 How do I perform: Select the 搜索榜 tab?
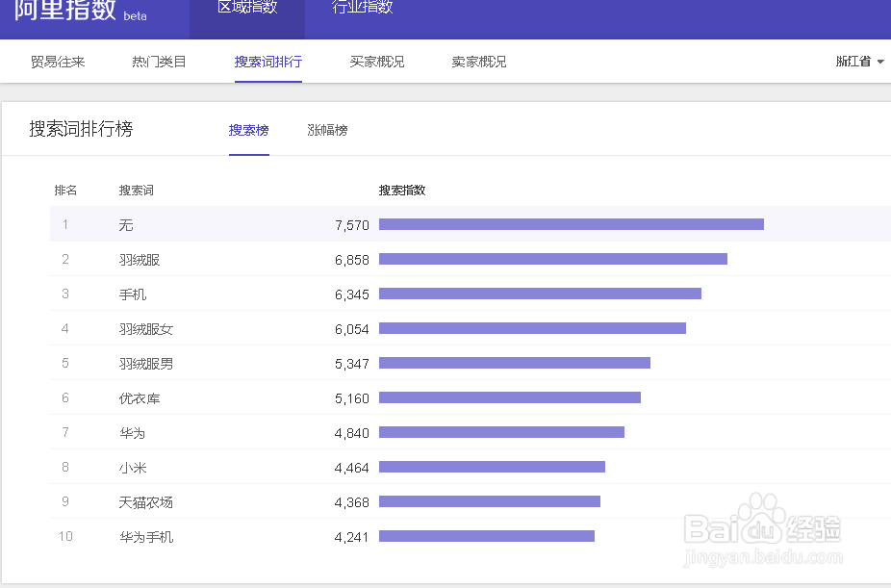coord(249,130)
